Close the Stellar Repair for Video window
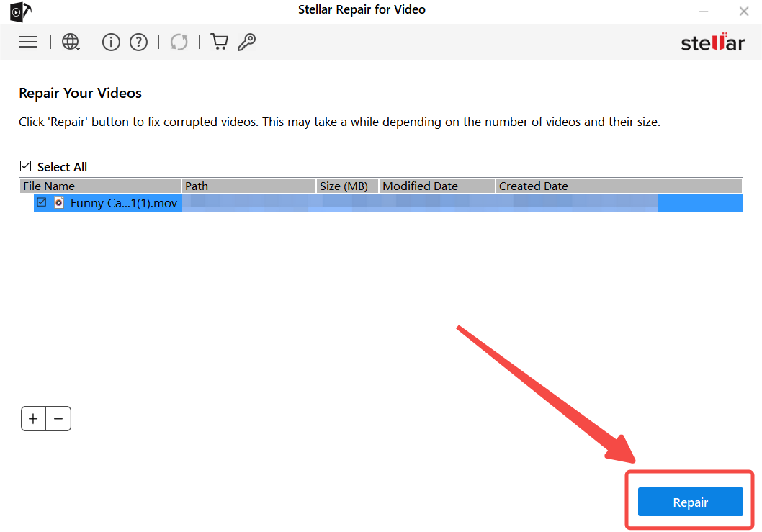The image size is (762, 532). pos(743,12)
